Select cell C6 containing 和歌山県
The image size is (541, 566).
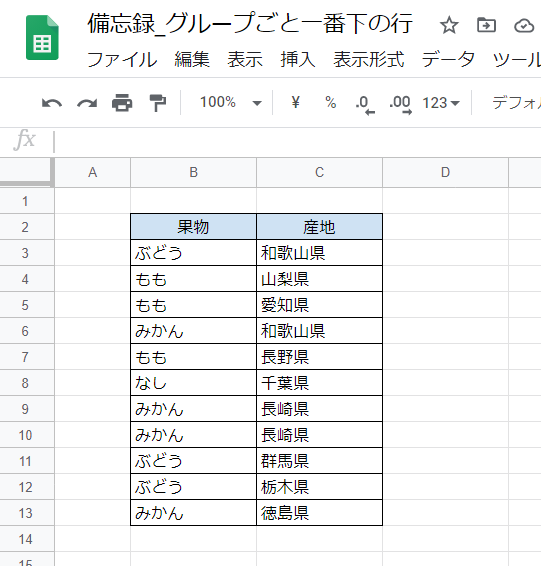pos(319,331)
